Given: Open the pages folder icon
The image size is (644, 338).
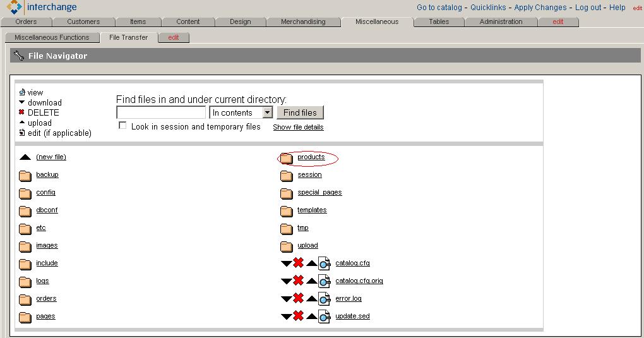Looking at the screenshot, I should click(25, 317).
